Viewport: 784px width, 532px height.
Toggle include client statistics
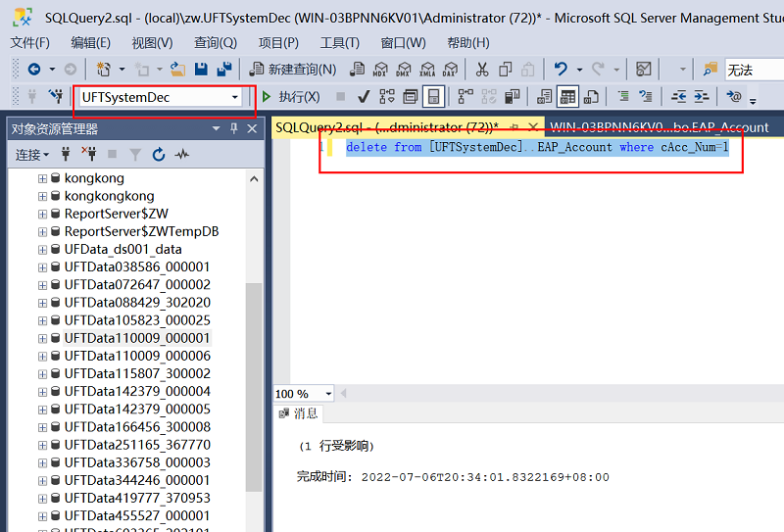click(512, 96)
